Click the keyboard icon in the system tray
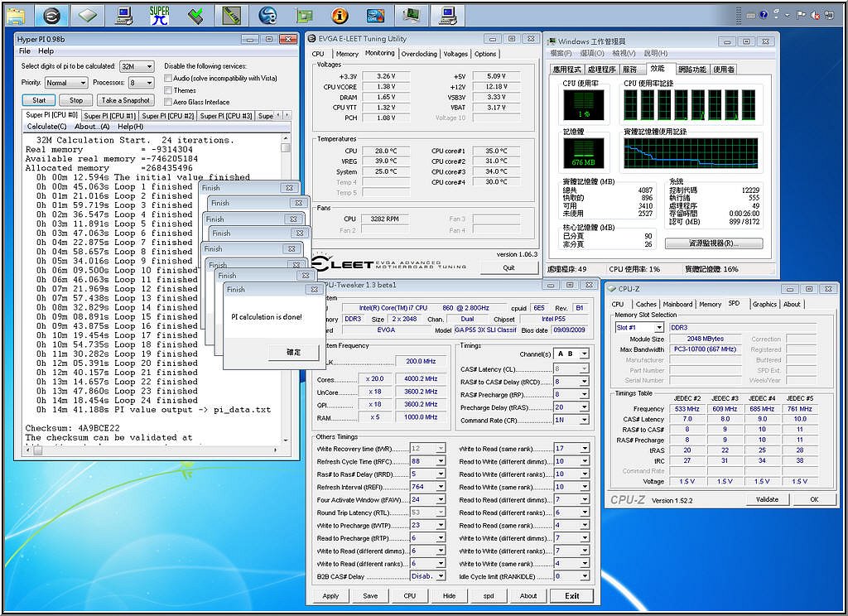 (751, 15)
